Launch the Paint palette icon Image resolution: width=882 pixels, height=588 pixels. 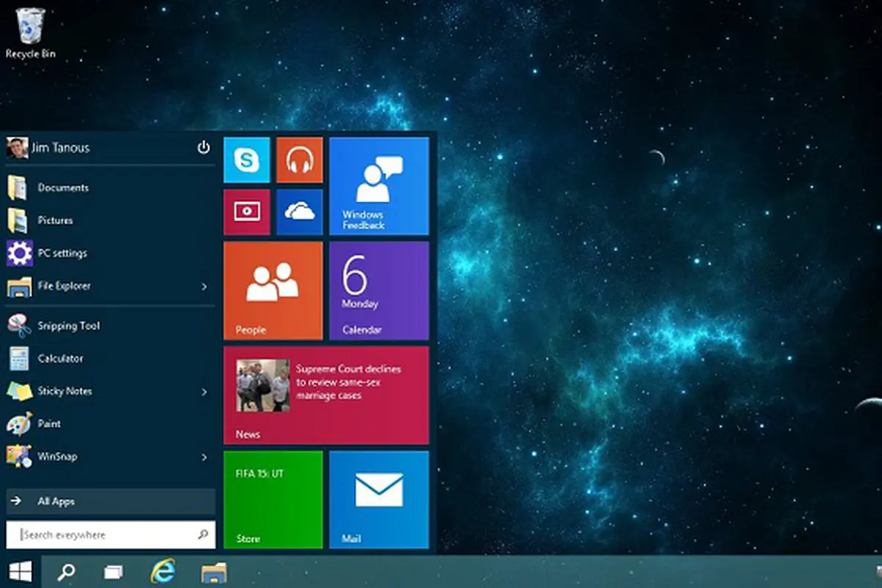coord(19,424)
